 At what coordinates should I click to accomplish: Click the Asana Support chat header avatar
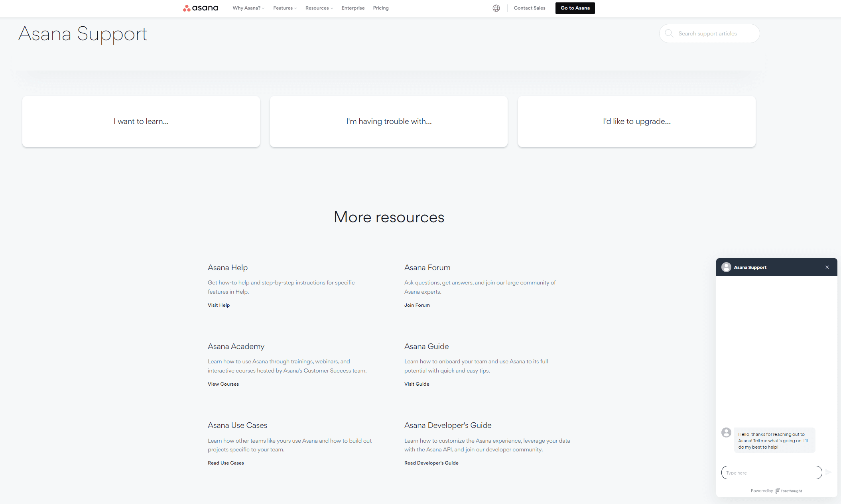pos(727,267)
